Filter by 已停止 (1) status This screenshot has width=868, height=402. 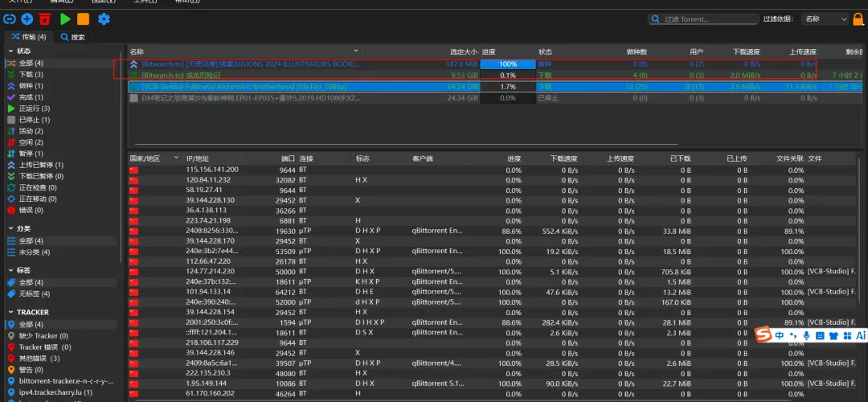(x=61, y=120)
